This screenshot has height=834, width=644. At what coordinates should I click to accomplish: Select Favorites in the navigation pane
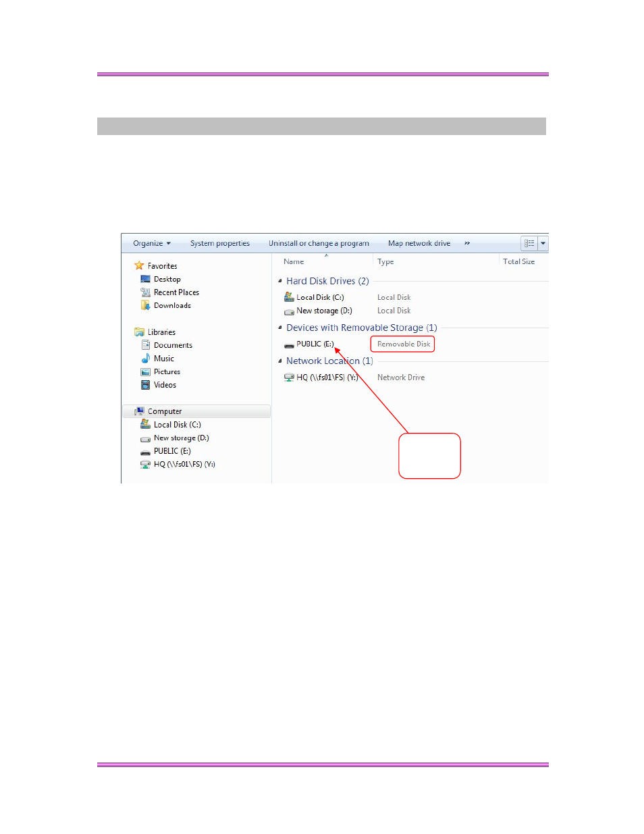click(x=163, y=266)
